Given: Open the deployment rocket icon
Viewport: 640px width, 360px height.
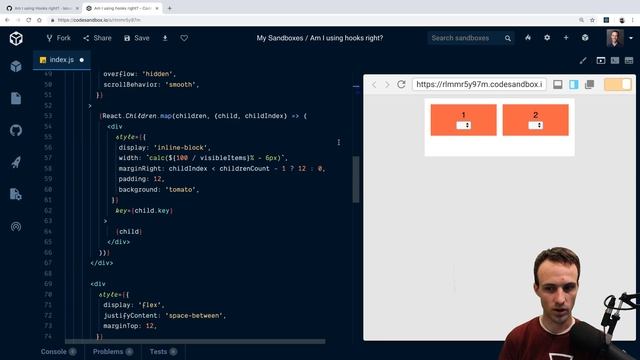Looking at the screenshot, I should point(16,162).
